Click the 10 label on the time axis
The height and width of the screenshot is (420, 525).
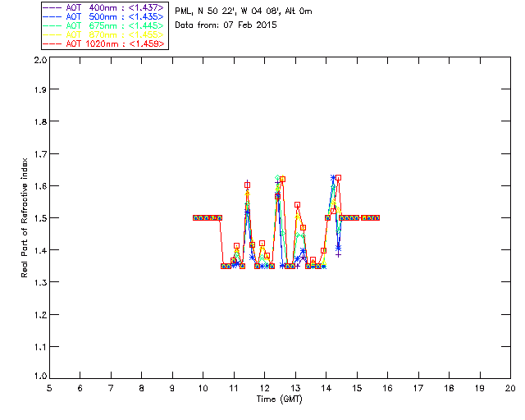(x=203, y=388)
